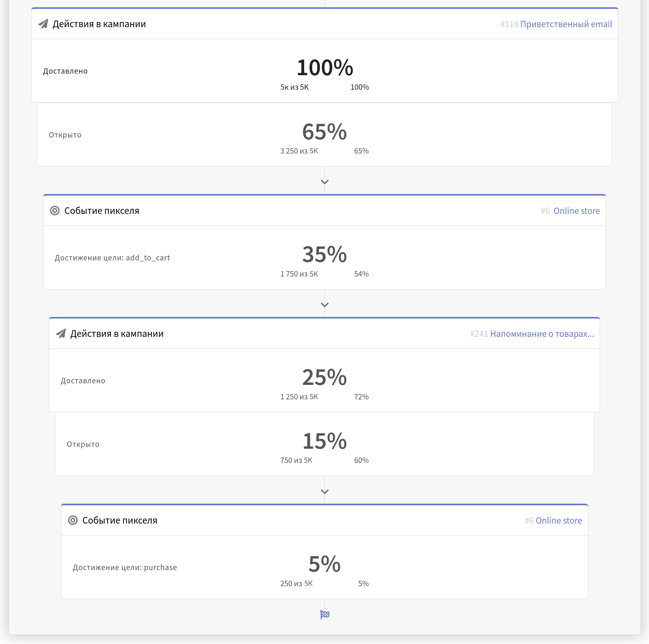This screenshot has width=649, height=644.
Task: Click the down chevron below the add_to_cart card
Action: click(324, 305)
